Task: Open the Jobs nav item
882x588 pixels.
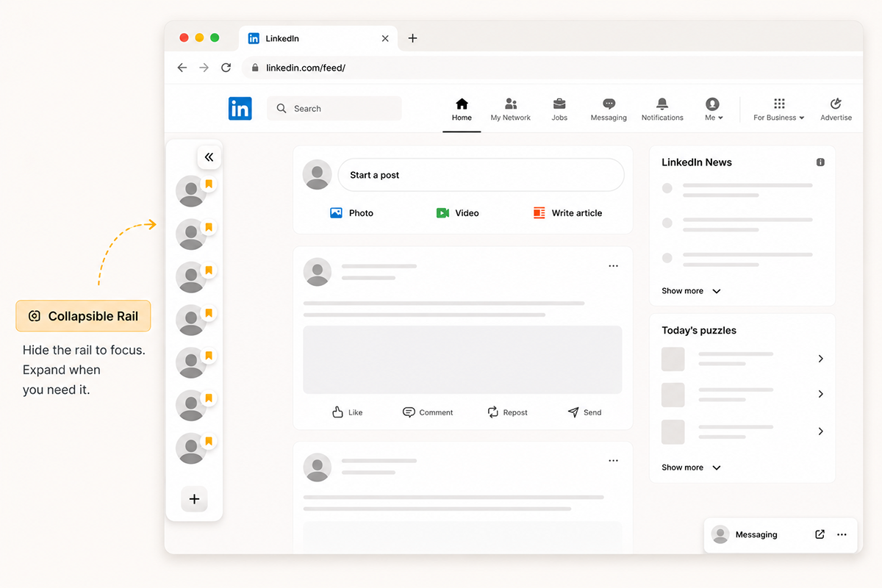Action: point(559,110)
